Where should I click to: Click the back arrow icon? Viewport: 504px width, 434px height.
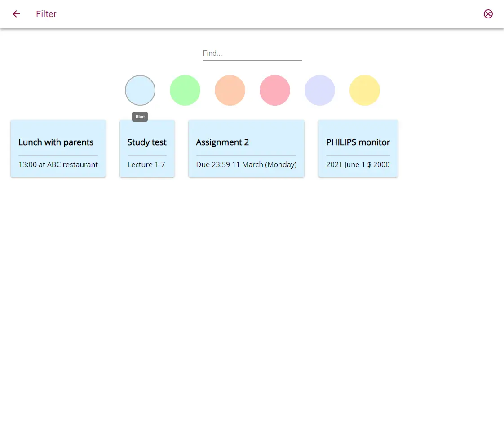(x=16, y=14)
